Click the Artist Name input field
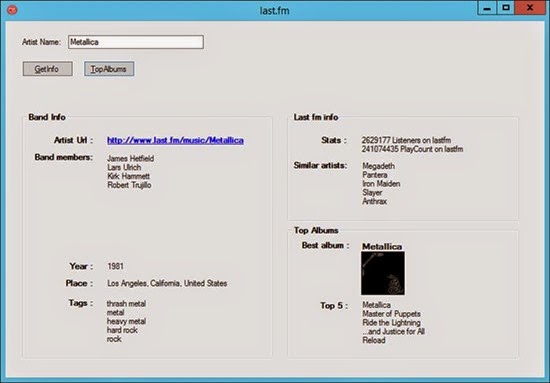This screenshot has height=383, width=550. coord(136,42)
